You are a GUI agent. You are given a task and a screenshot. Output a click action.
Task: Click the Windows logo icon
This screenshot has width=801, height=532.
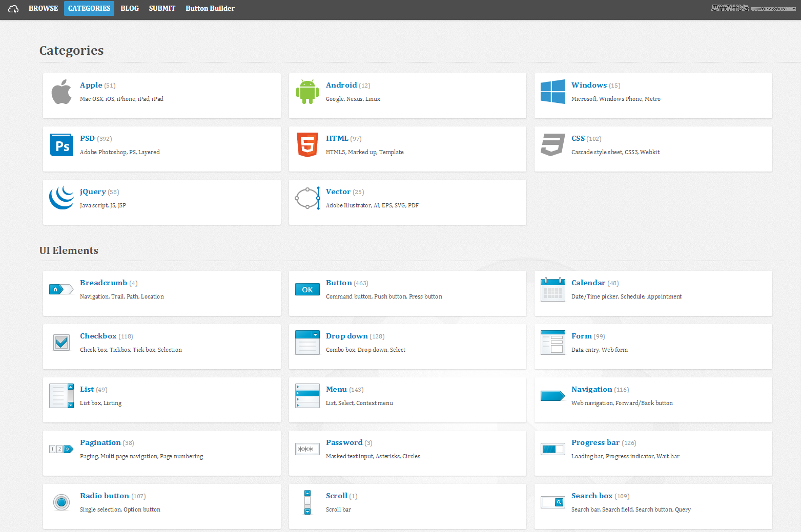point(553,92)
